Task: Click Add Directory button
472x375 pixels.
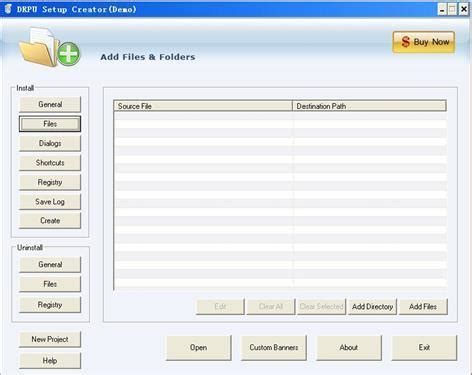Action: [372, 307]
